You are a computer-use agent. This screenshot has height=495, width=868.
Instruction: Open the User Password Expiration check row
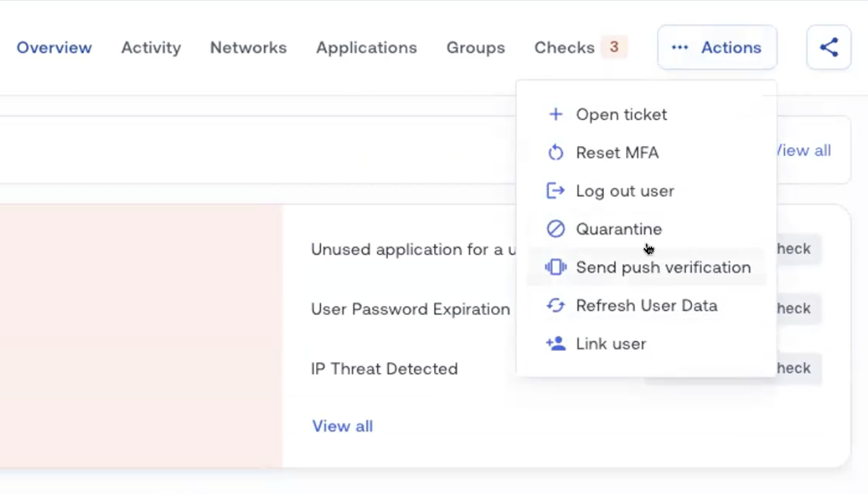(410, 310)
